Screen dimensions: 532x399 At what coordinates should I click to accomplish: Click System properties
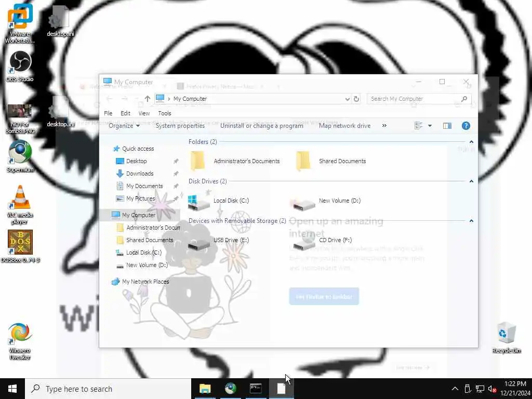pos(180,126)
